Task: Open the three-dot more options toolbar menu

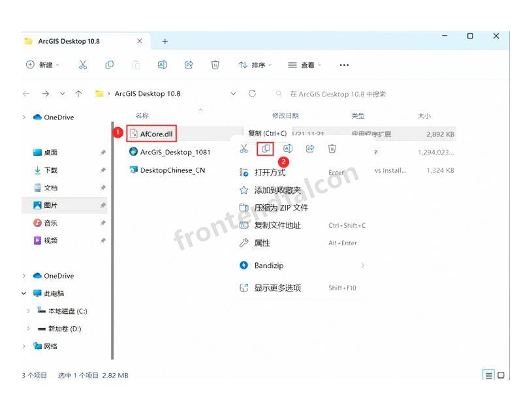Action: (x=344, y=65)
